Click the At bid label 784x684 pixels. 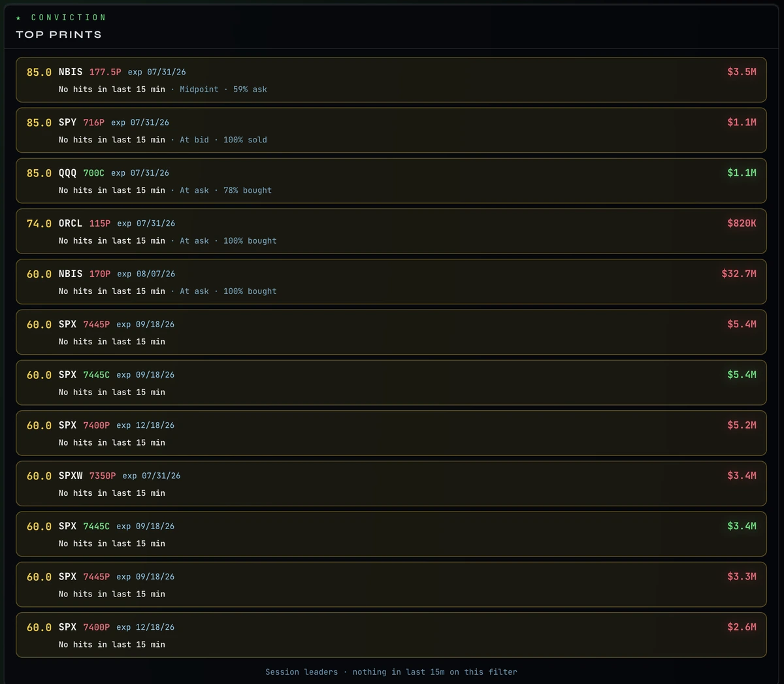[195, 140]
